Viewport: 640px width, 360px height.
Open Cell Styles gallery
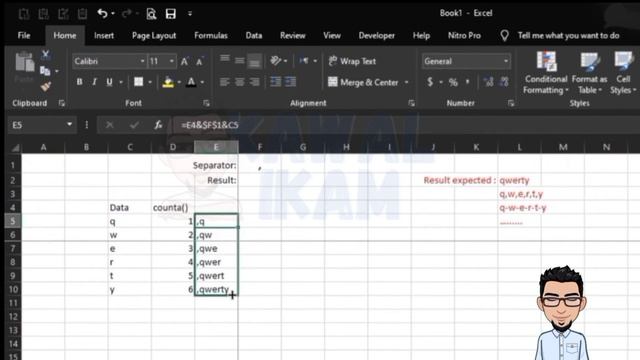pyautogui.click(x=623, y=73)
